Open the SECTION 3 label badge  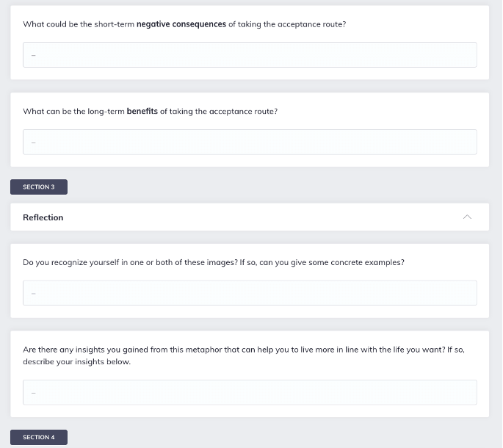point(39,187)
